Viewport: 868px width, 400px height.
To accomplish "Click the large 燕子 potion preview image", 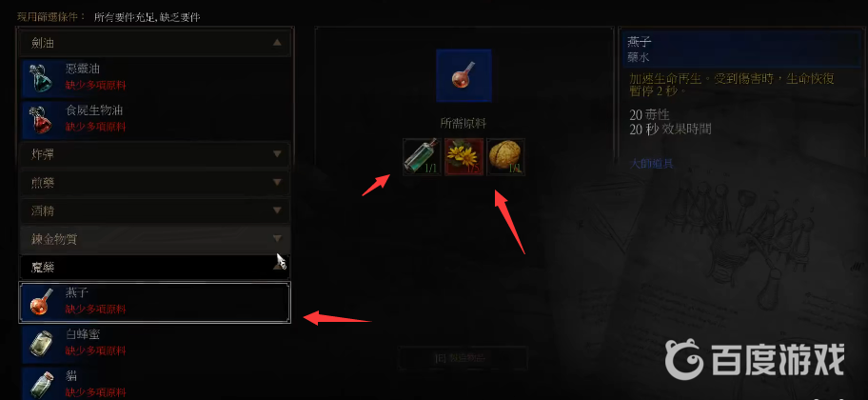I will [x=464, y=75].
